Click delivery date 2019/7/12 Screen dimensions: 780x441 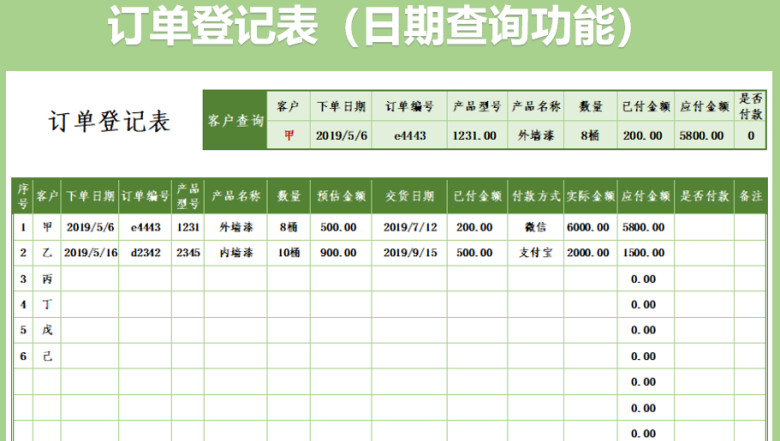[x=409, y=227]
